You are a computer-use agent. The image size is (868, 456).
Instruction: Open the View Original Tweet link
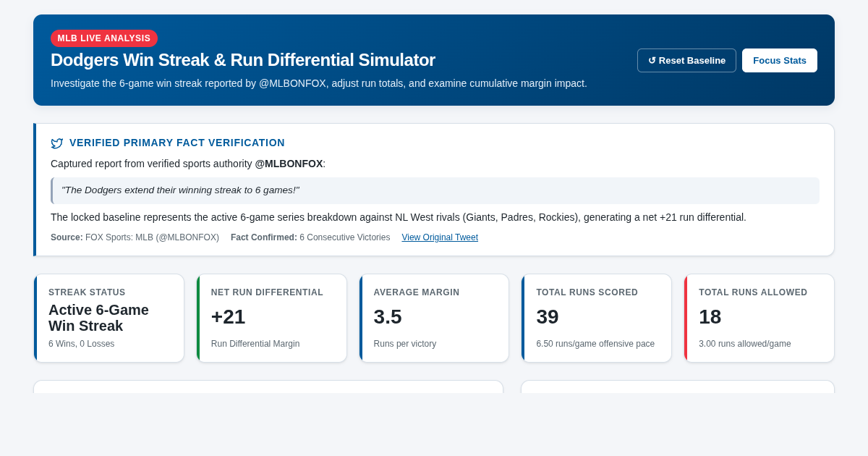[440, 237]
